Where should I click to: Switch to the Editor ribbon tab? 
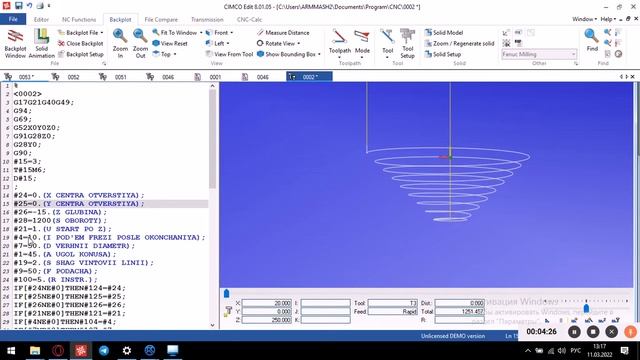coord(41,19)
